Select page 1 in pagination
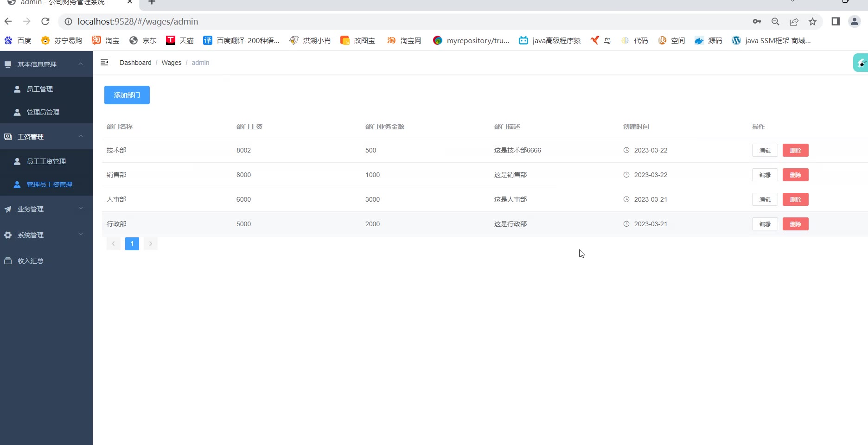The width and height of the screenshot is (868, 445). tap(132, 243)
